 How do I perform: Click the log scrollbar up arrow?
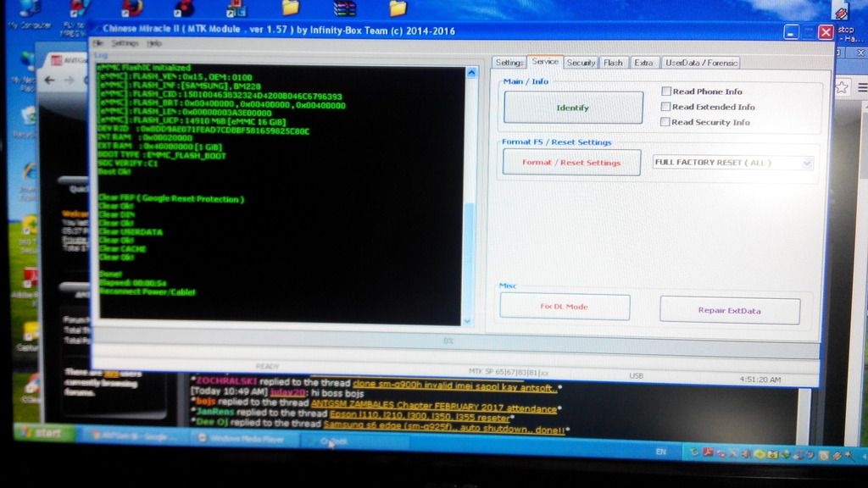click(x=470, y=73)
